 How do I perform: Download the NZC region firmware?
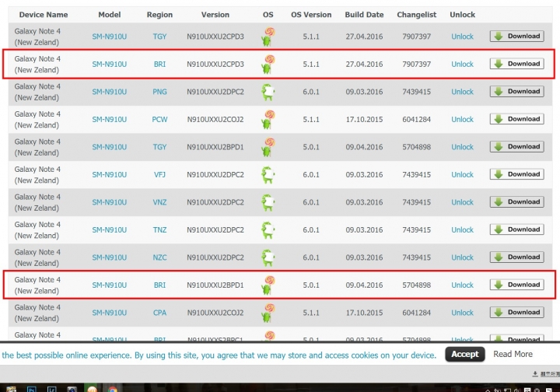pos(516,257)
